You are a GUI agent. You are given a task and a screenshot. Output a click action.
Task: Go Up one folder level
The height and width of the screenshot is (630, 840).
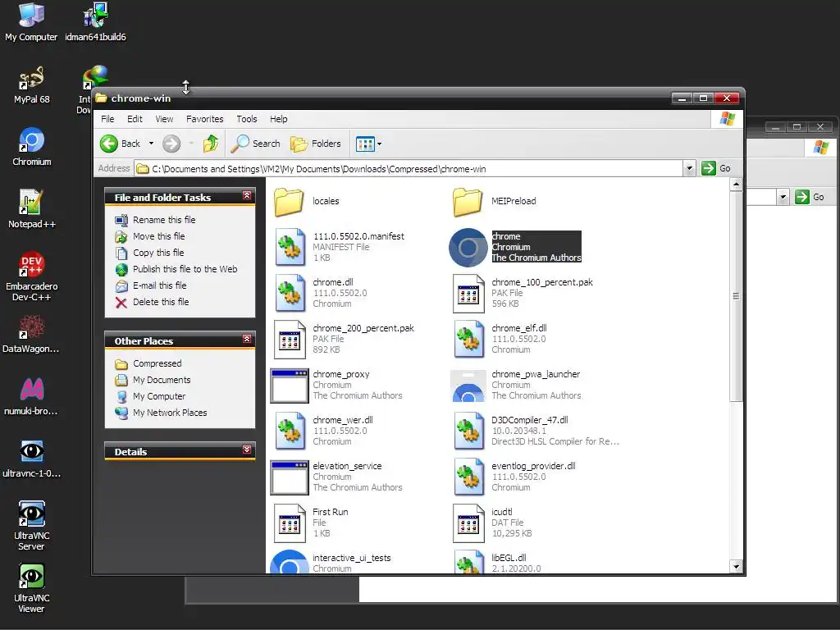tap(211, 144)
